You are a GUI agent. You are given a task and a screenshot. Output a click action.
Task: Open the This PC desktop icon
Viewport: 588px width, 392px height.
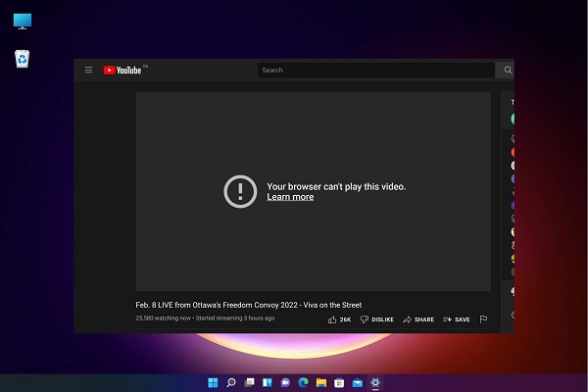click(23, 22)
